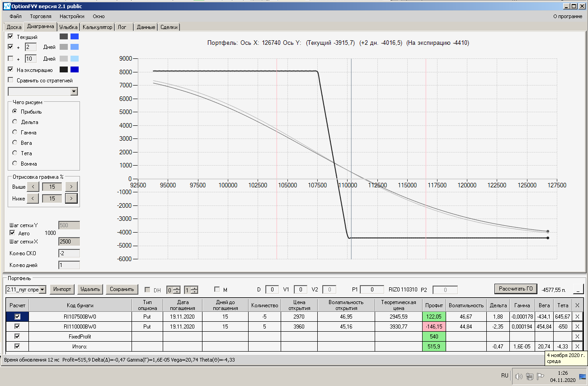The image size is (588, 386).
Task: Click the Сохранить button
Action: (x=122, y=289)
